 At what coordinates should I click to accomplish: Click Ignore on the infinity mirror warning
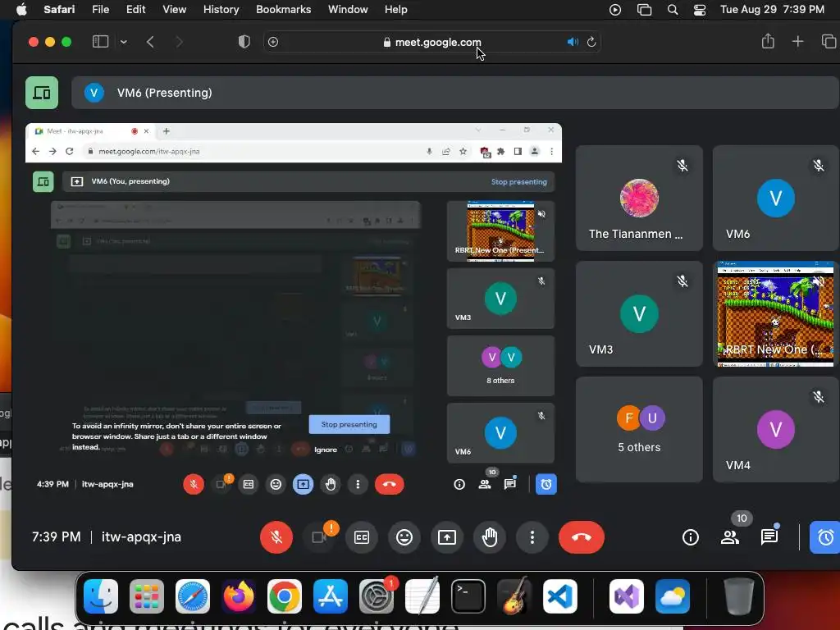coord(326,450)
